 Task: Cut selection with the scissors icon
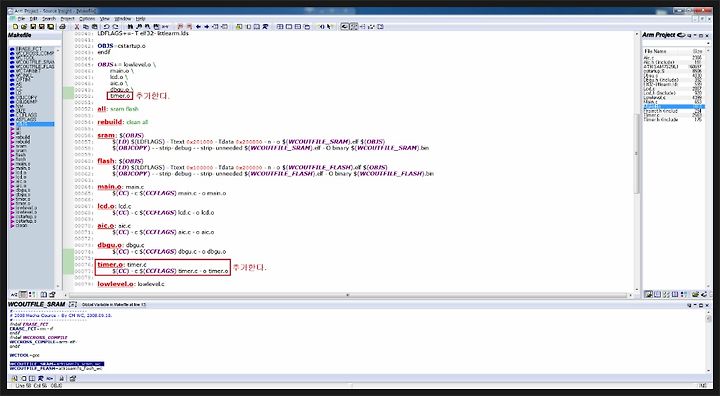coord(77,27)
